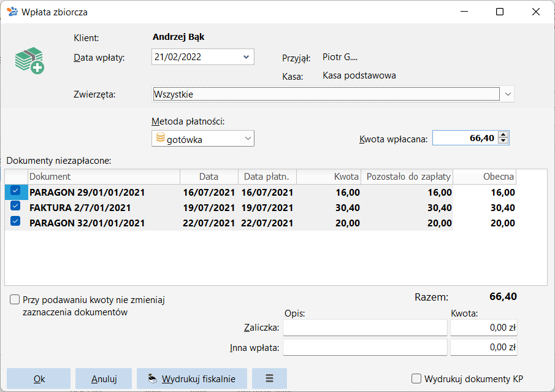Select the FAKTURA 2/7/01/2021 row
555x392 pixels.
(x=261, y=207)
